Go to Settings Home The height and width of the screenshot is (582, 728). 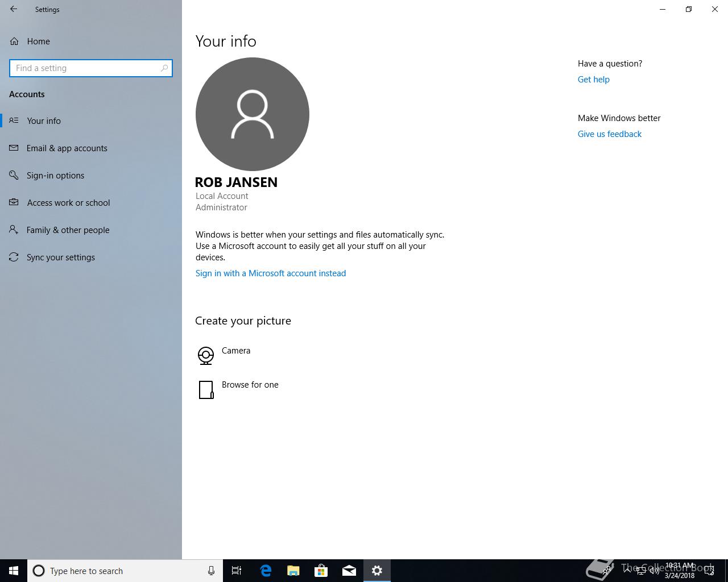pos(38,41)
